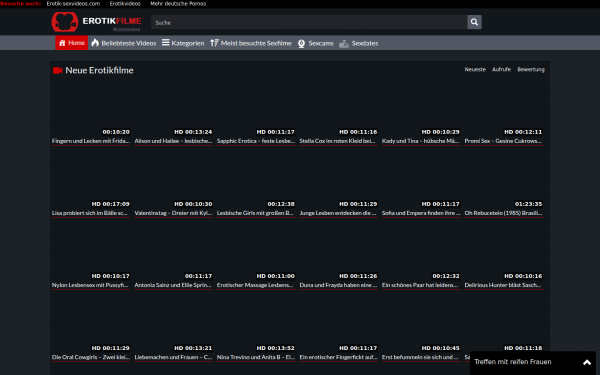Open the Duna und Frayda video title
Viewport: 600px width, 375px height.
click(338, 285)
